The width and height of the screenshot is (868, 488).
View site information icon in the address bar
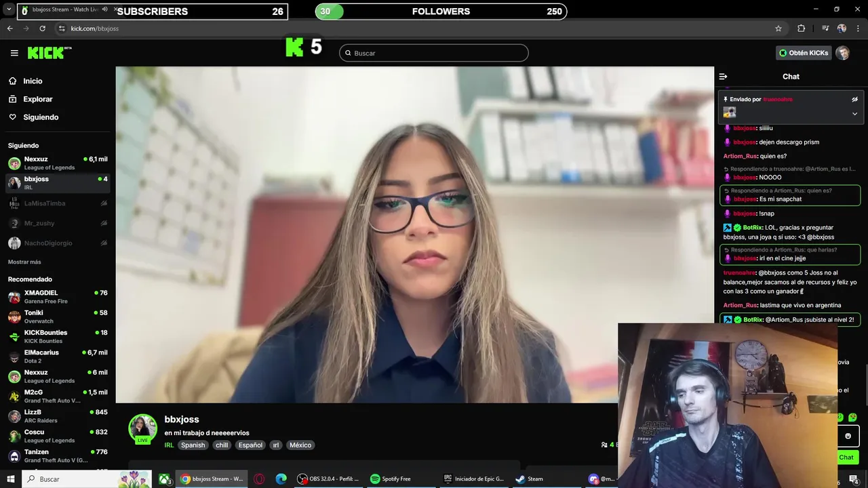point(61,28)
